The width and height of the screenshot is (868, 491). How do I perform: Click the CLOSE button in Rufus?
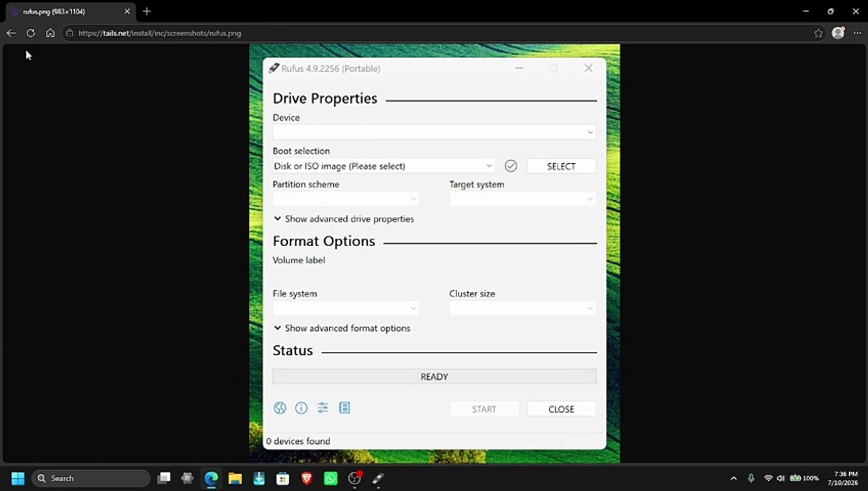click(x=561, y=409)
